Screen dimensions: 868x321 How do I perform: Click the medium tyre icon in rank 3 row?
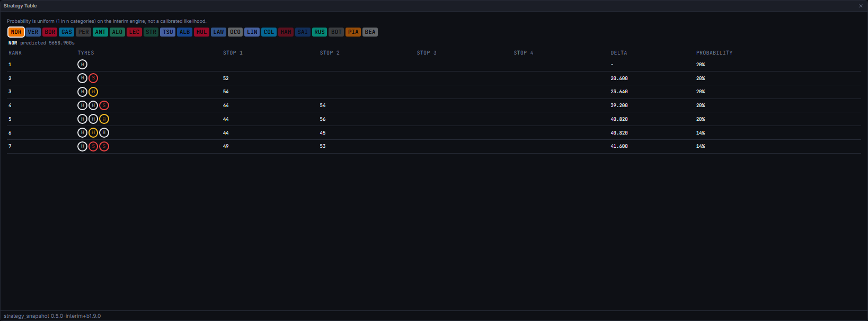coord(93,92)
